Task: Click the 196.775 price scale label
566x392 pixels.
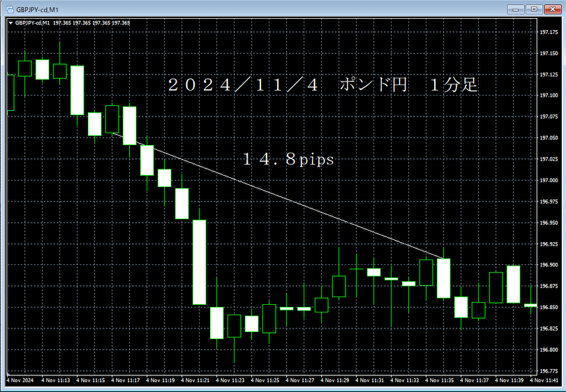Action: click(x=549, y=371)
